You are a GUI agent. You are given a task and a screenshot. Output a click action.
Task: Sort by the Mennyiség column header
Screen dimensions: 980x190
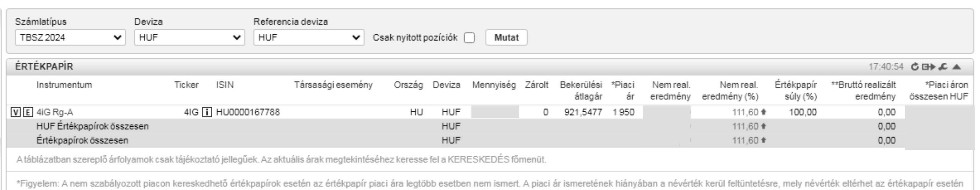pyautogui.click(x=494, y=85)
